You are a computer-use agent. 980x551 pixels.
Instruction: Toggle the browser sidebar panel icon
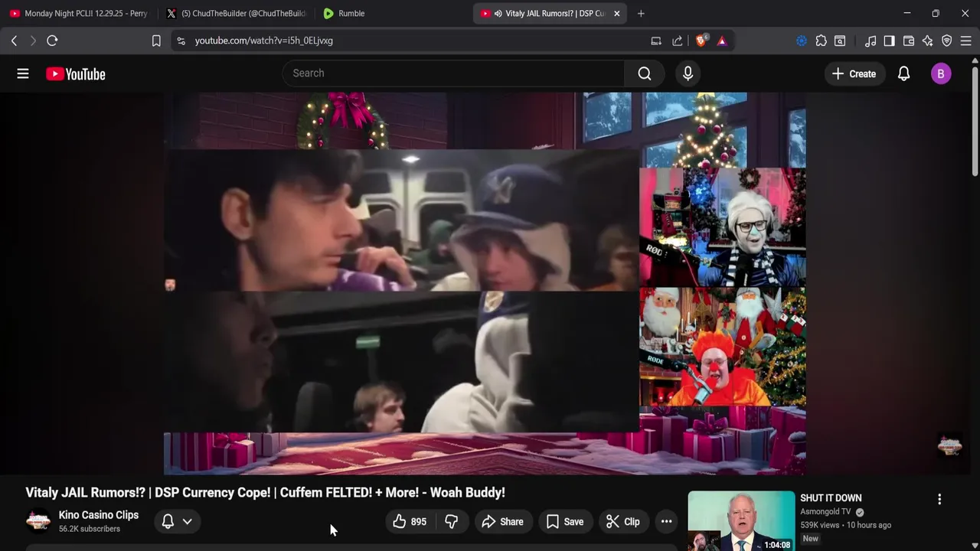(x=889, y=41)
